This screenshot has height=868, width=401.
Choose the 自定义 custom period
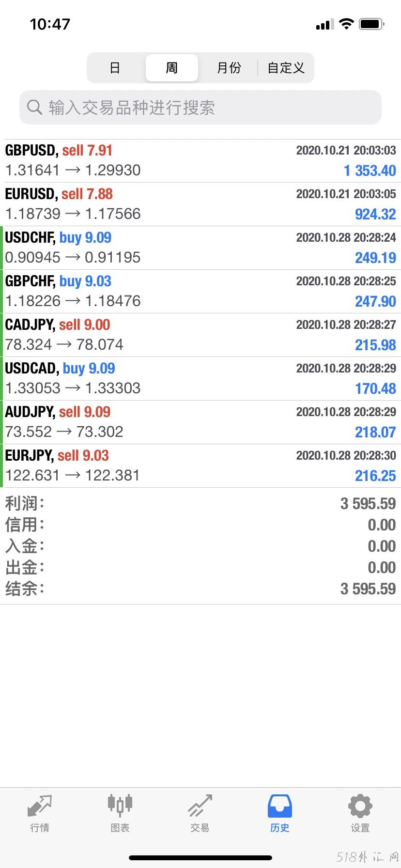coord(286,68)
